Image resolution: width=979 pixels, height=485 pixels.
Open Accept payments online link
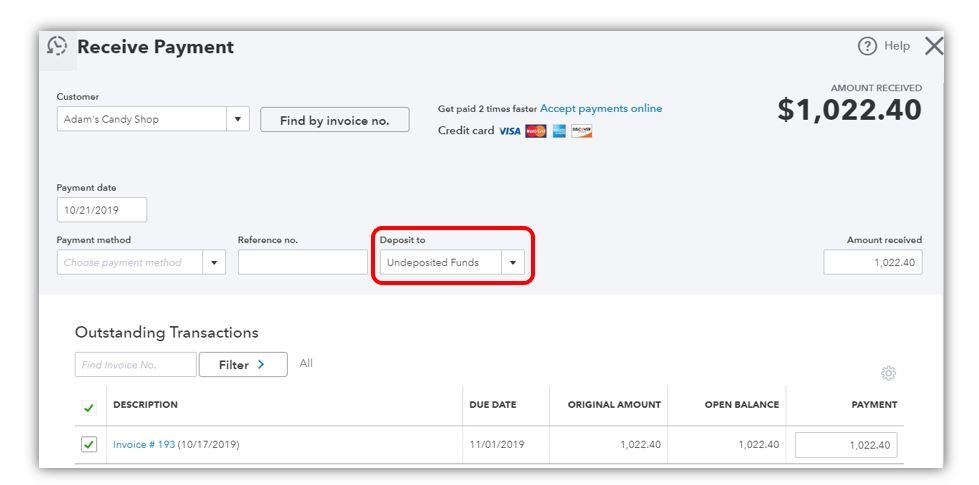601,109
